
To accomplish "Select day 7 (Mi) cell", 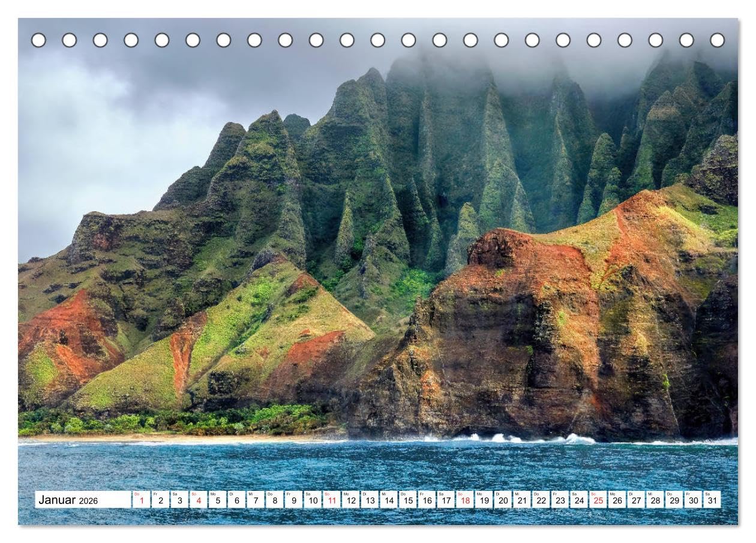I will [256, 500].
